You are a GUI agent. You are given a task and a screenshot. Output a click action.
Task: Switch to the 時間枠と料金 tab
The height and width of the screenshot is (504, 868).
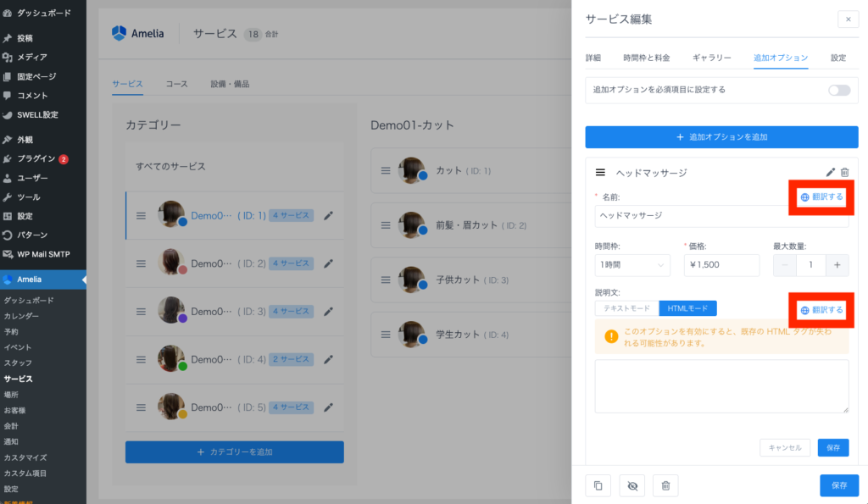coord(646,58)
